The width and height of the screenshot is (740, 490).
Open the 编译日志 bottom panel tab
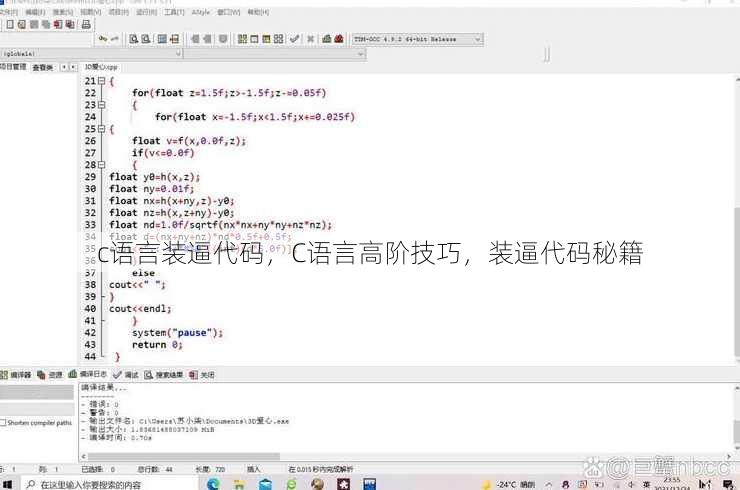pos(88,374)
